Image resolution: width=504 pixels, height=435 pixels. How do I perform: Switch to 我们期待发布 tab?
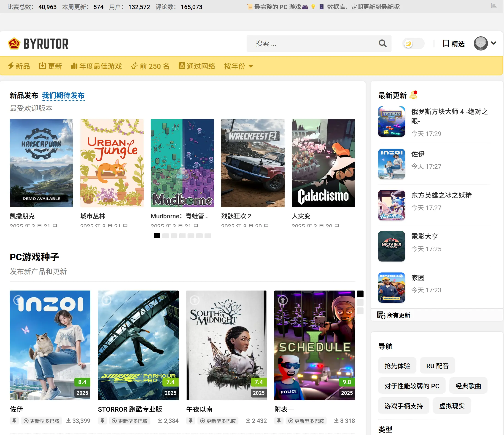[x=63, y=96]
